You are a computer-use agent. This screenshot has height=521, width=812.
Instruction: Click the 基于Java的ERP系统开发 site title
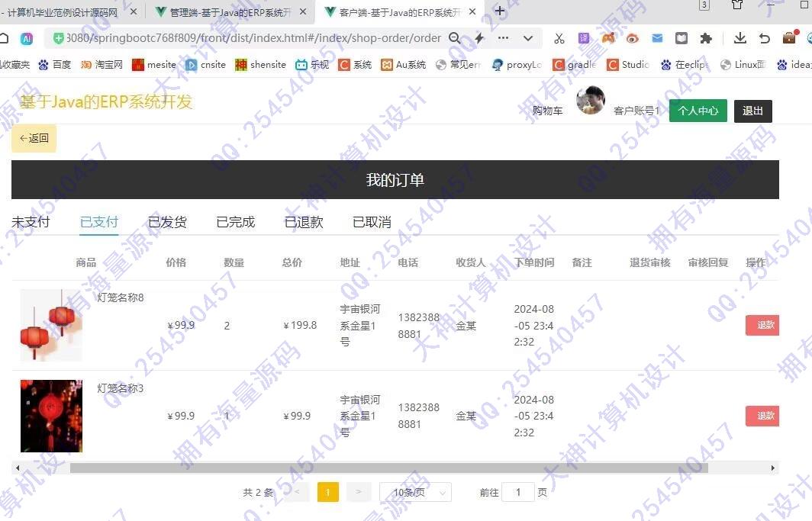106,102
